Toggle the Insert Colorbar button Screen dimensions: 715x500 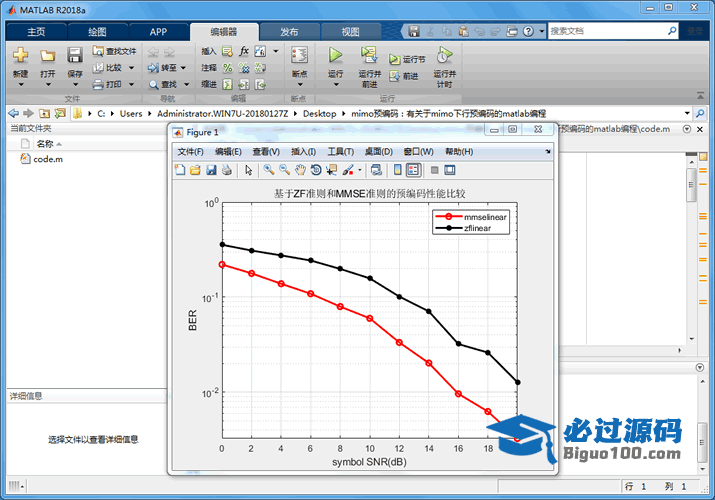[x=398, y=170]
